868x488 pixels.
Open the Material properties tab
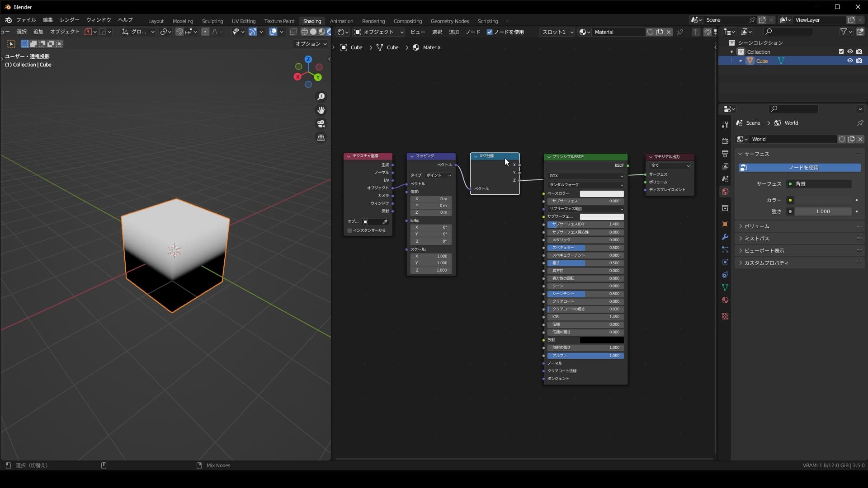click(725, 300)
